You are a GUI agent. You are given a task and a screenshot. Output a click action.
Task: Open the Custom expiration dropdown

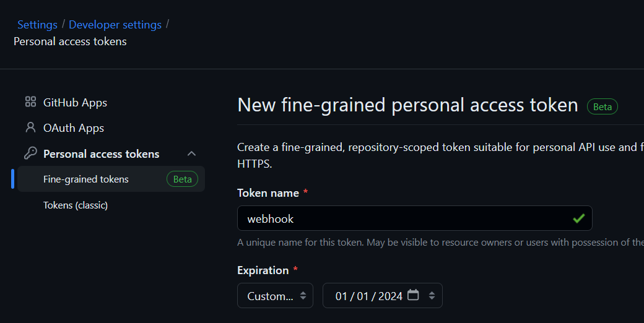(276, 296)
